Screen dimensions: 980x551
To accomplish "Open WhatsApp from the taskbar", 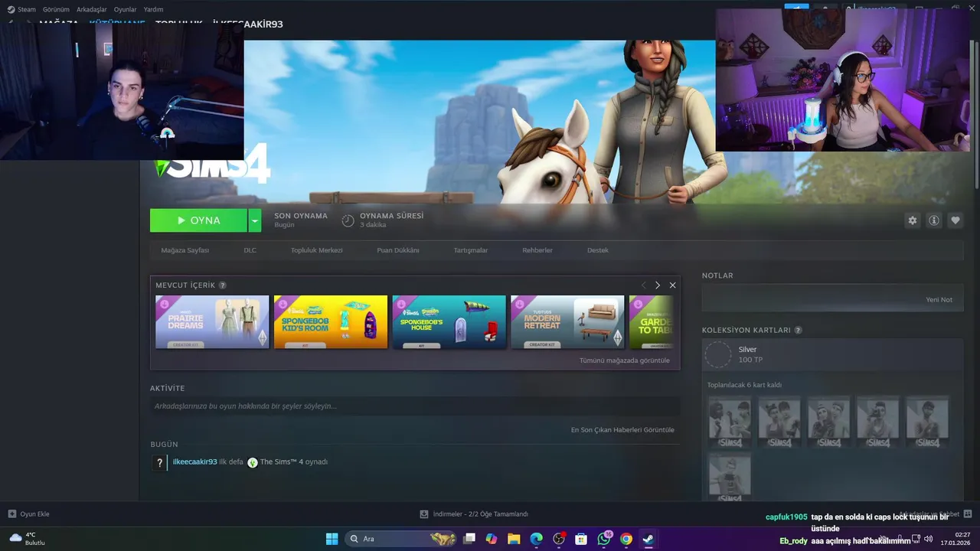I will (604, 539).
